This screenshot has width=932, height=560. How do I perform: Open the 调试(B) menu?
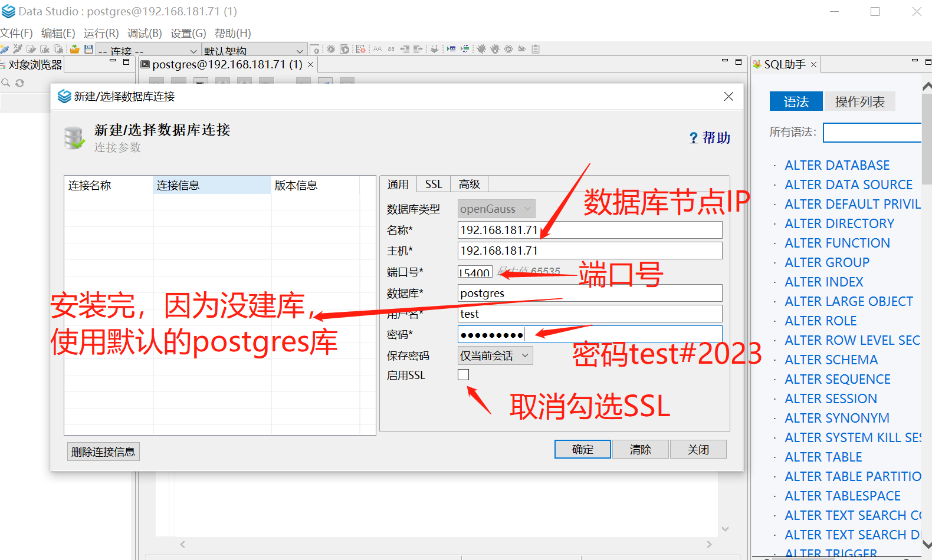click(x=145, y=34)
